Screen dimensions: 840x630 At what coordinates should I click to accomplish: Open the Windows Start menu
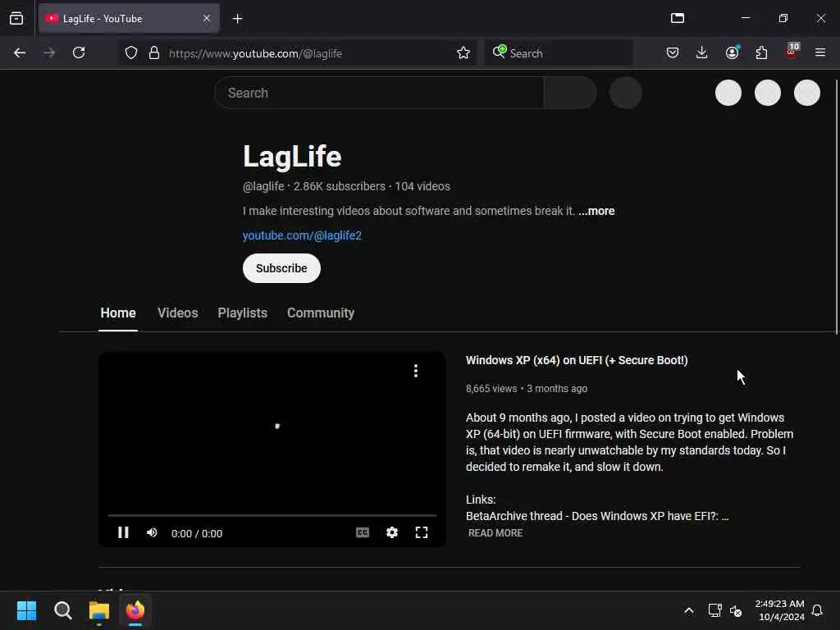(26, 610)
